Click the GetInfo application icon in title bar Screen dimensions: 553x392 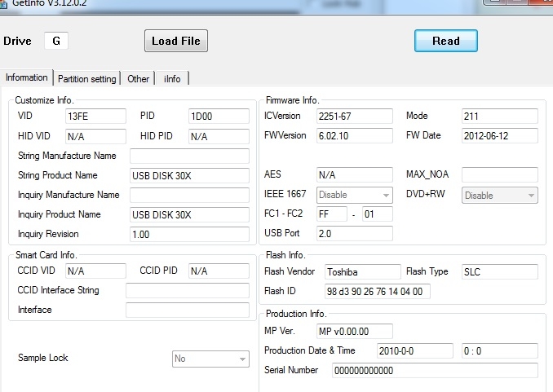[x=2, y=3]
